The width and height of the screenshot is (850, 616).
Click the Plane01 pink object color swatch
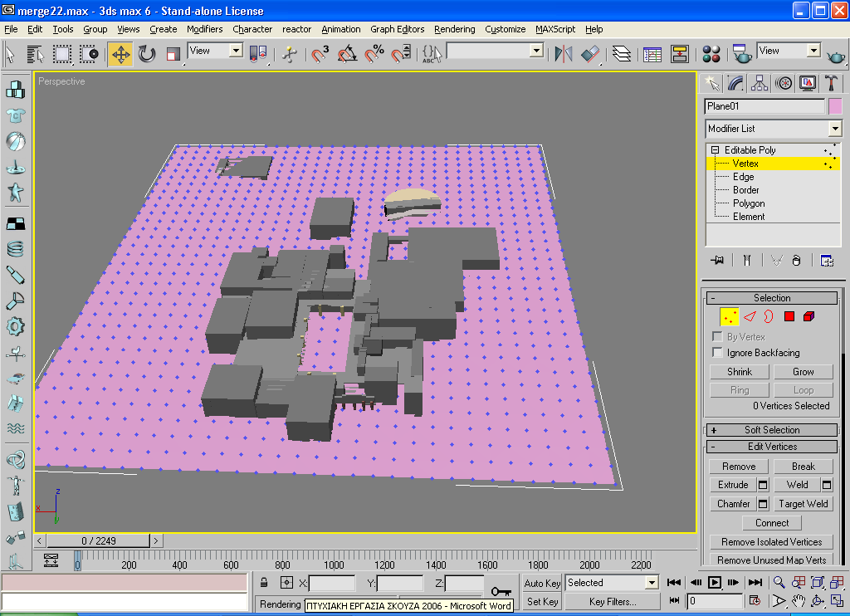pyautogui.click(x=835, y=106)
